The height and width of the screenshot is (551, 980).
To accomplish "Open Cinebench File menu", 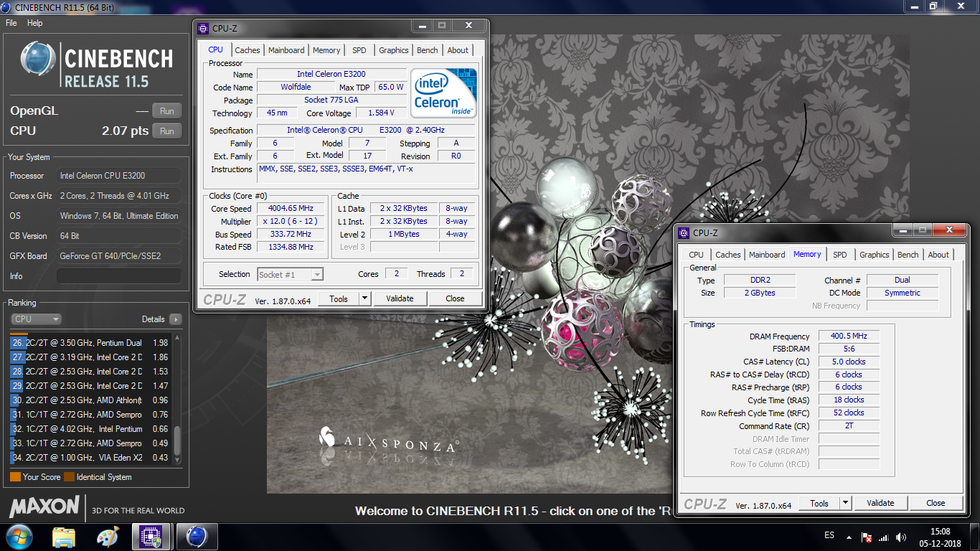I will click(11, 23).
